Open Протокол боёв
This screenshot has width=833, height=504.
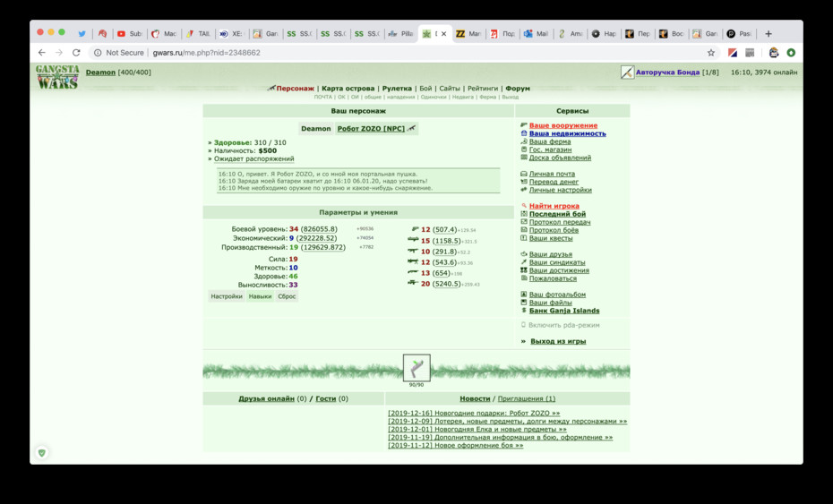pyautogui.click(x=554, y=230)
